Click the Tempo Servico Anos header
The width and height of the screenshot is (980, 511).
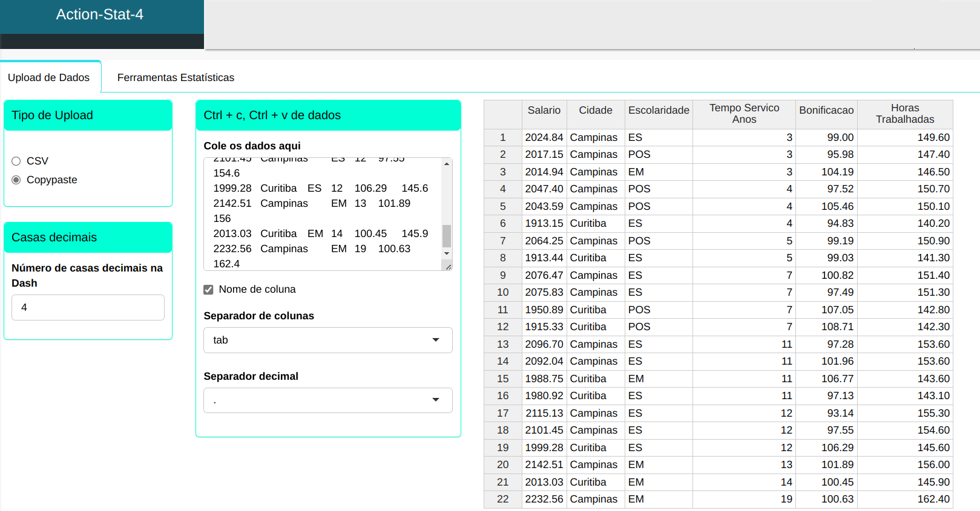click(x=744, y=114)
